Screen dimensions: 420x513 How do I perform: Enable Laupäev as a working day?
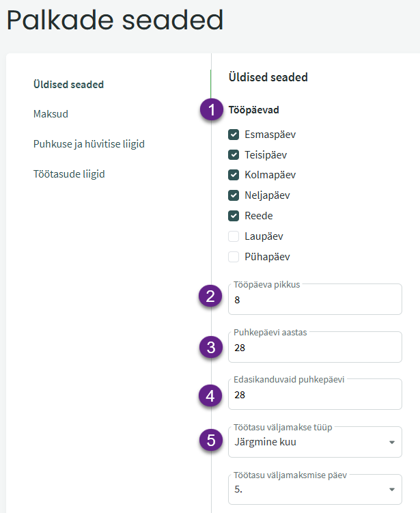[x=234, y=236]
